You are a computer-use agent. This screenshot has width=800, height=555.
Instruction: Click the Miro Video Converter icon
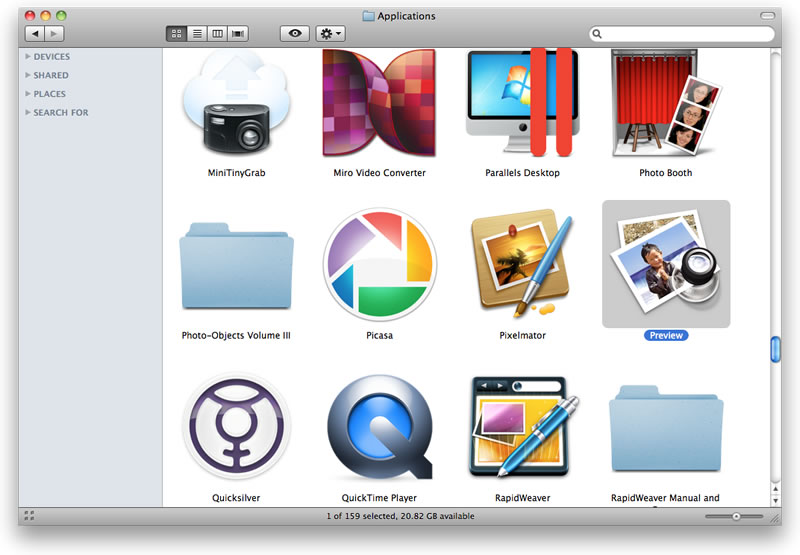pyautogui.click(x=379, y=105)
